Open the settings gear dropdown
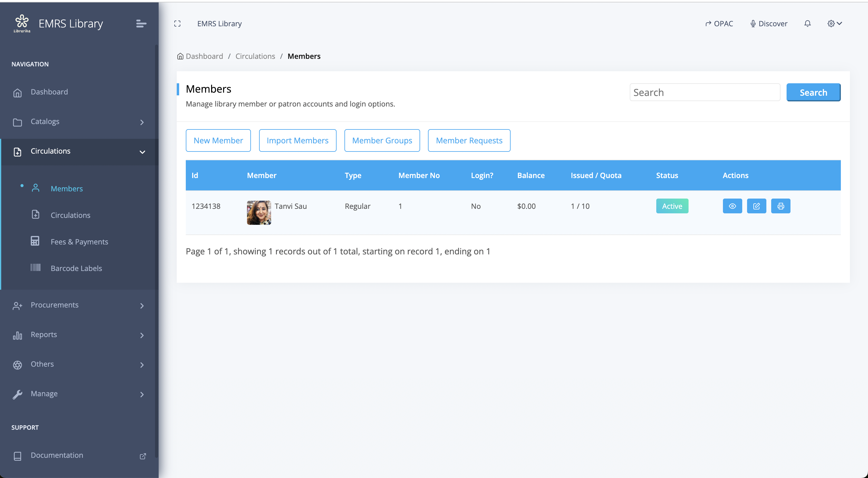 [x=834, y=24]
